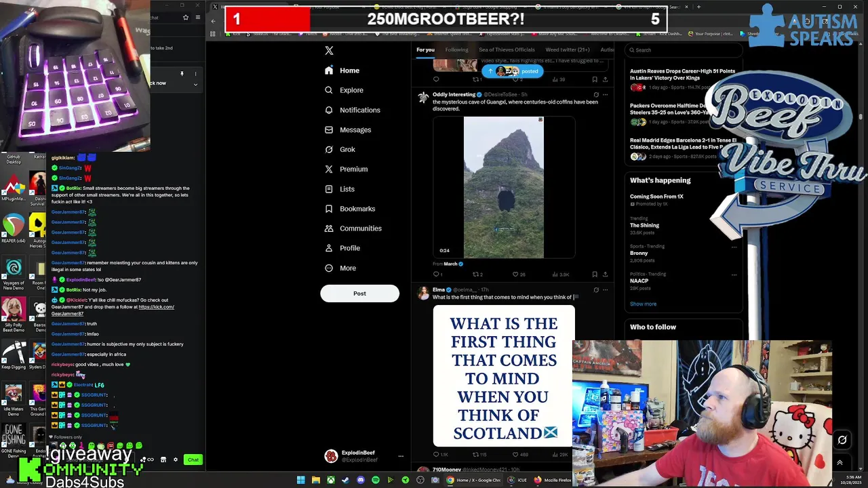Open Grok explain on Elma's post

[596, 290]
